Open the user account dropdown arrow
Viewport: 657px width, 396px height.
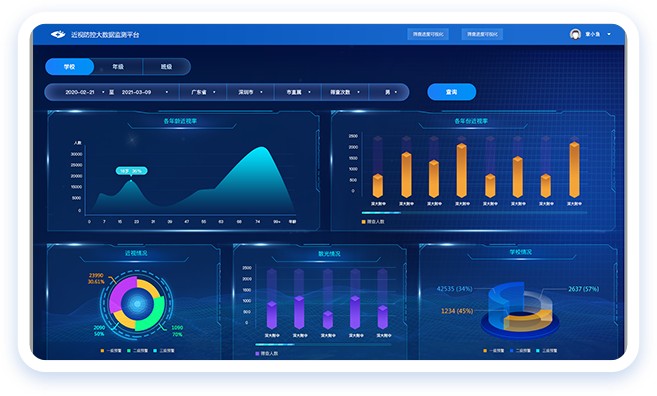tap(609, 34)
